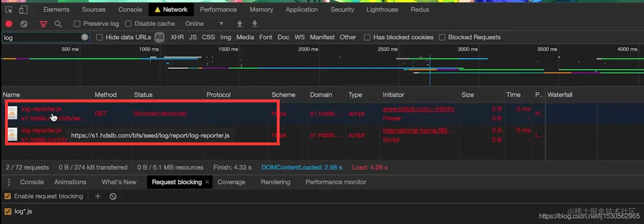This screenshot has width=644, height=224.
Task: Select the inspect element picker icon
Action: pyautogui.click(x=9, y=9)
